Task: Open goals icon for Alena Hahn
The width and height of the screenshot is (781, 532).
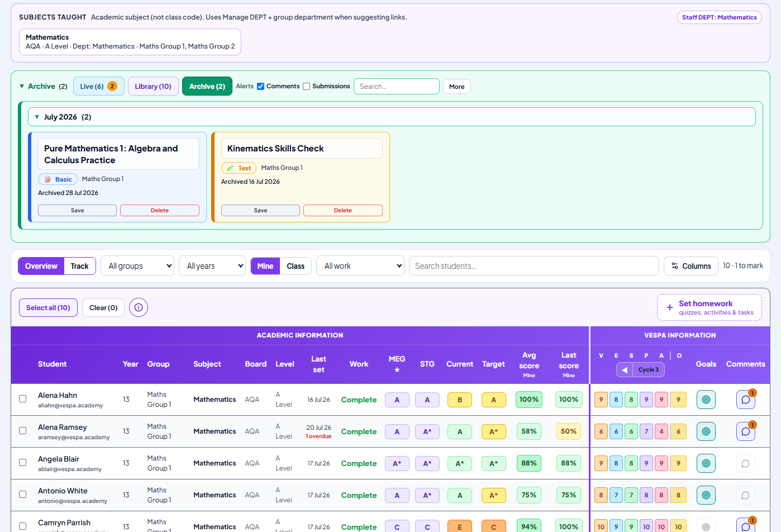Action: point(706,400)
